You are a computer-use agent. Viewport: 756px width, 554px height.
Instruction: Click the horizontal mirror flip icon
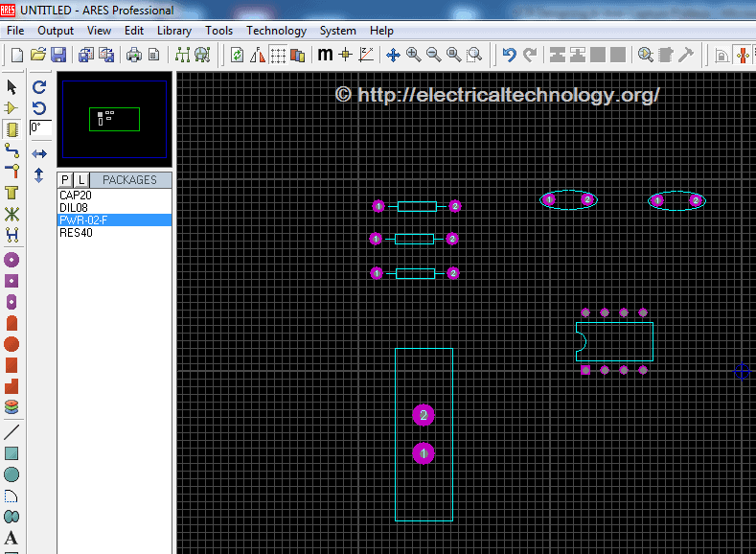coord(39,153)
